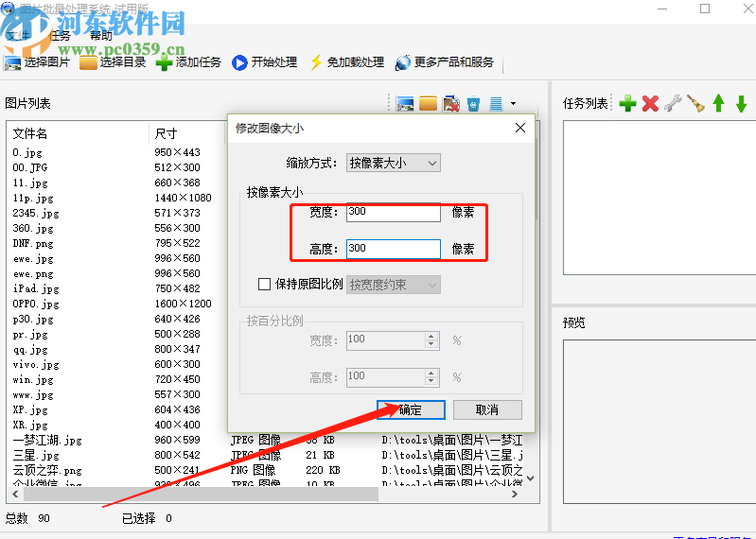This screenshot has height=539, width=756.
Task: Click the 选择目录 folder toolbar button
Action: click(x=113, y=62)
